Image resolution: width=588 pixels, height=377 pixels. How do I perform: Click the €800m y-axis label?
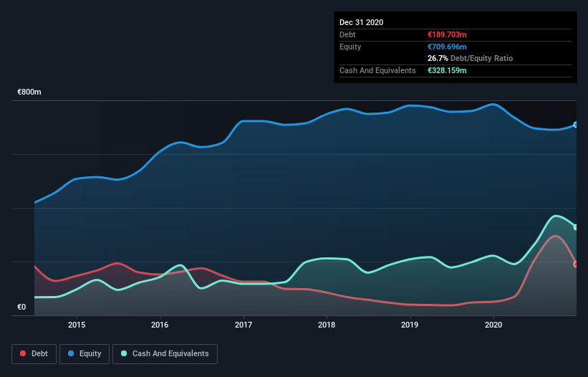pos(29,92)
